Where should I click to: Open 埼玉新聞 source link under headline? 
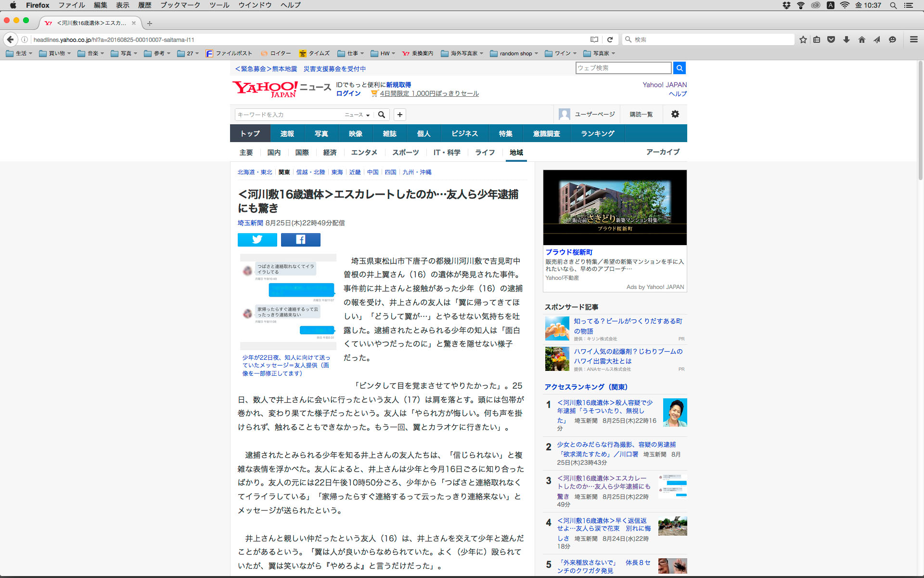250,223
